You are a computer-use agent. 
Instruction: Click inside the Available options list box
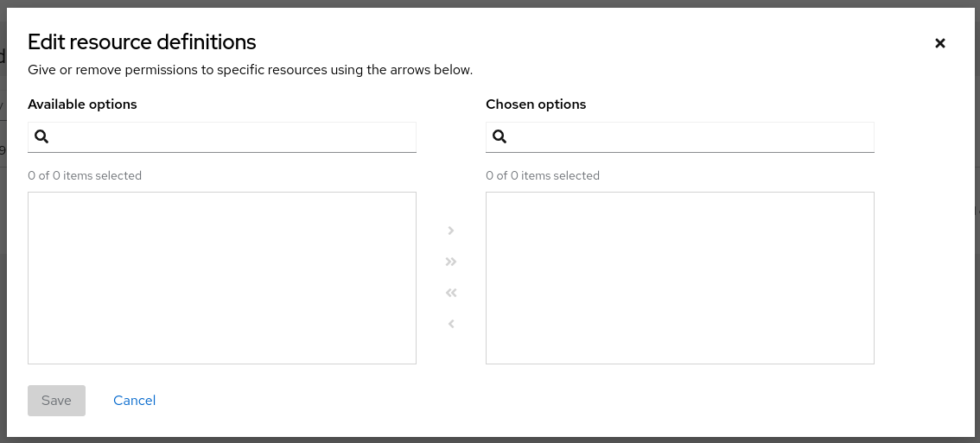(x=222, y=277)
